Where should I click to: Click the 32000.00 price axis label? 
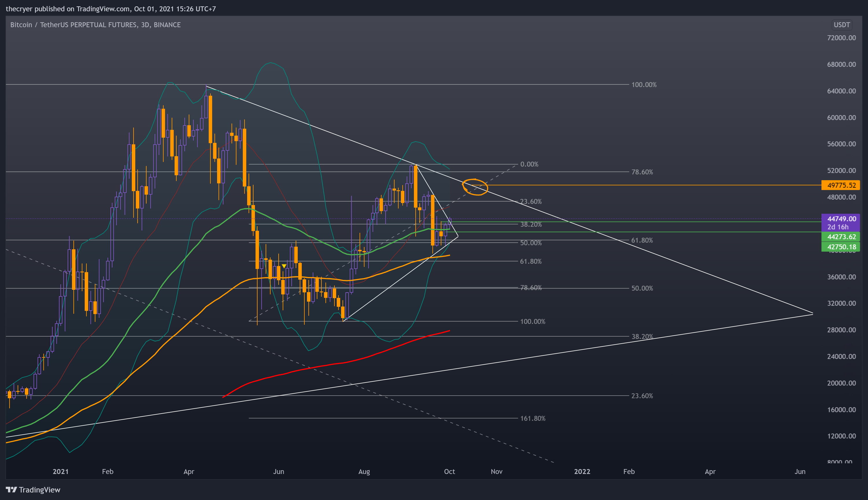pos(841,303)
